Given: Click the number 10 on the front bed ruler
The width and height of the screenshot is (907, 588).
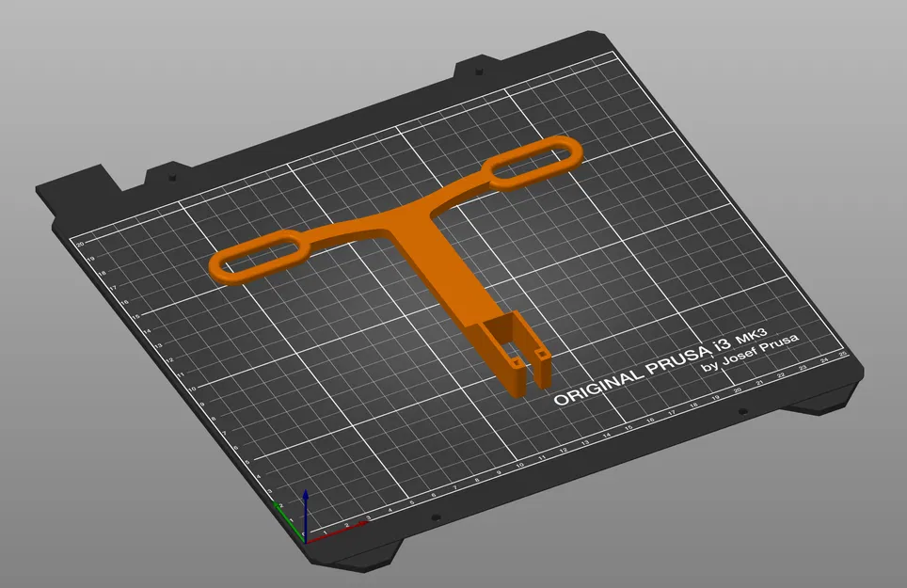Looking at the screenshot, I should pyautogui.click(x=520, y=465).
